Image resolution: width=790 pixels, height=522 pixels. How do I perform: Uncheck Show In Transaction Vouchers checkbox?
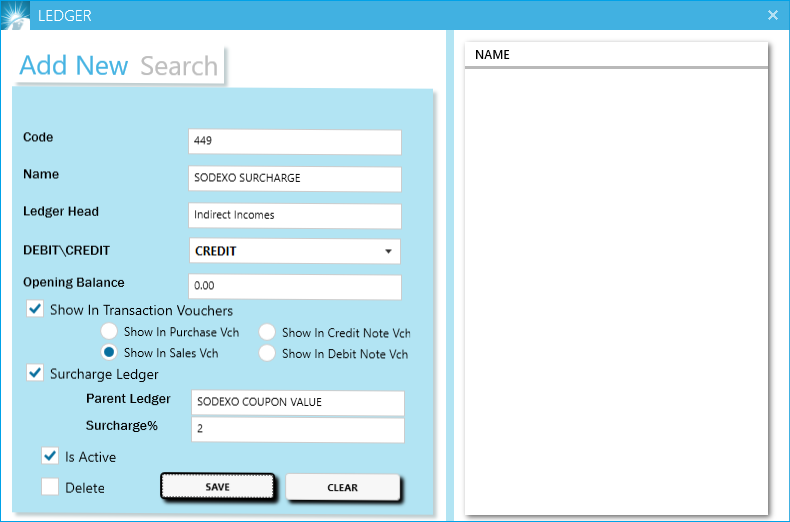pyautogui.click(x=34, y=310)
